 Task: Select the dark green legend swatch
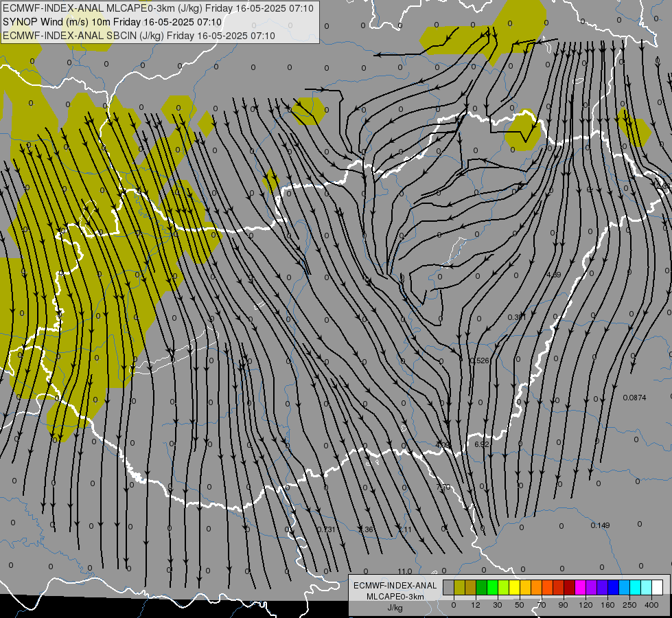click(482, 587)
